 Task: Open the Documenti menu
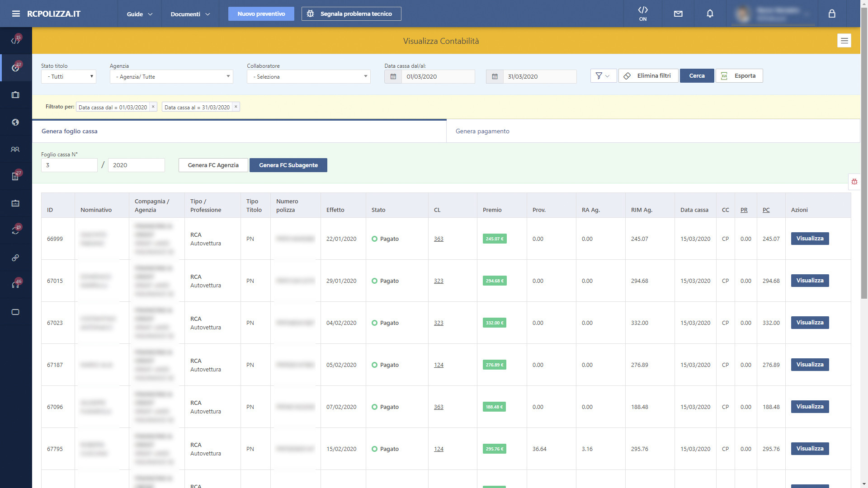click(x=190, y=14)
